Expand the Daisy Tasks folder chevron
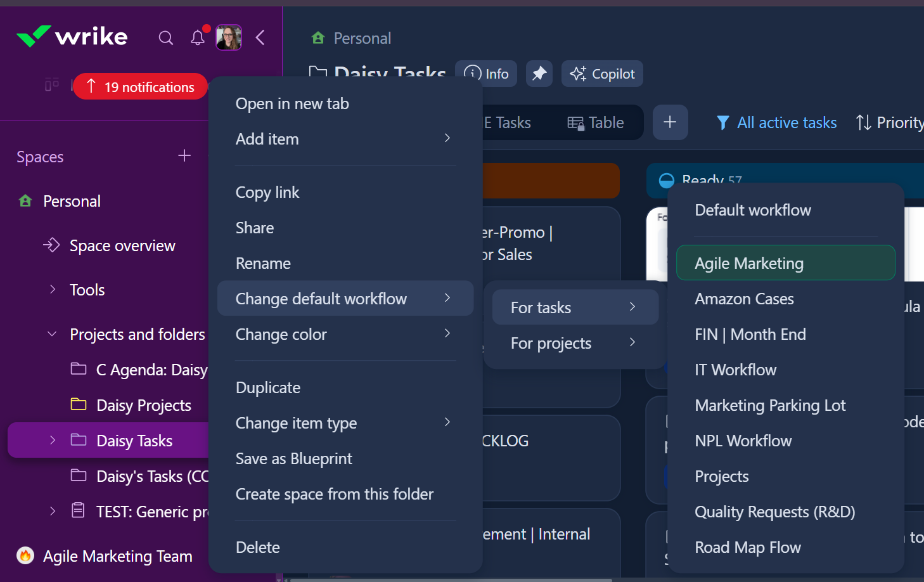The height and width of the screenshot is (582, 924). [x=53, y=440]
